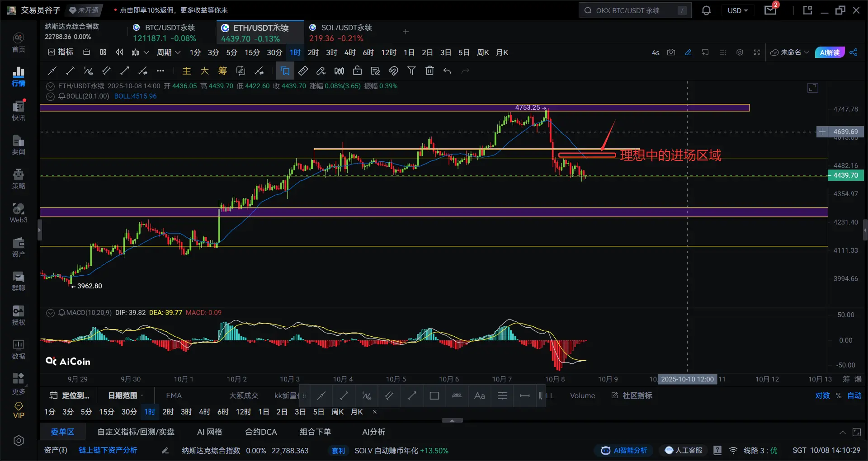
Task: Open the Web3 sidebar icon
Action: coord(19,213)
